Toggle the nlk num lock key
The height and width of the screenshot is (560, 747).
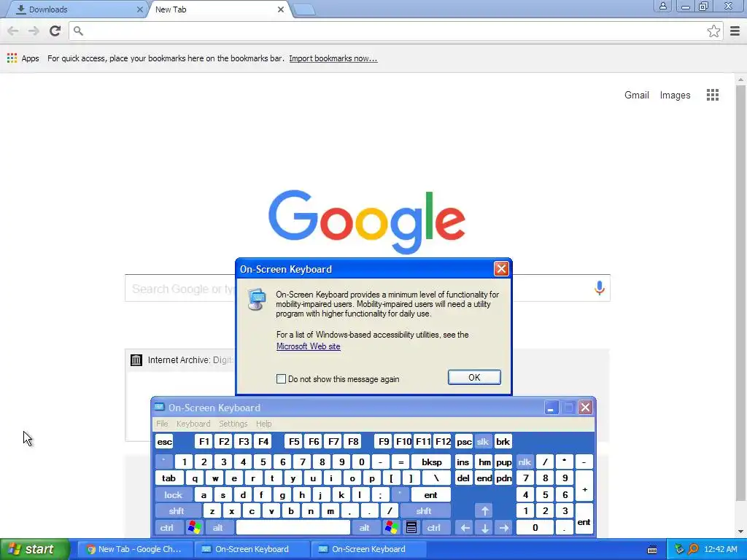(x=525, y=462)
